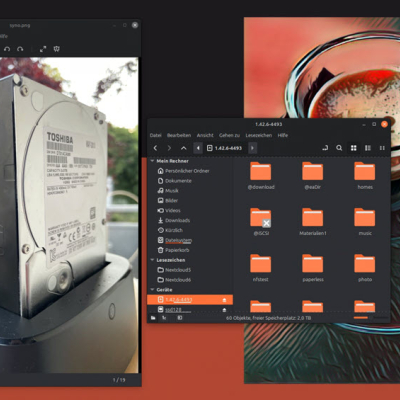
Task: Toggle location entry path button
Action: click(325, 148)
